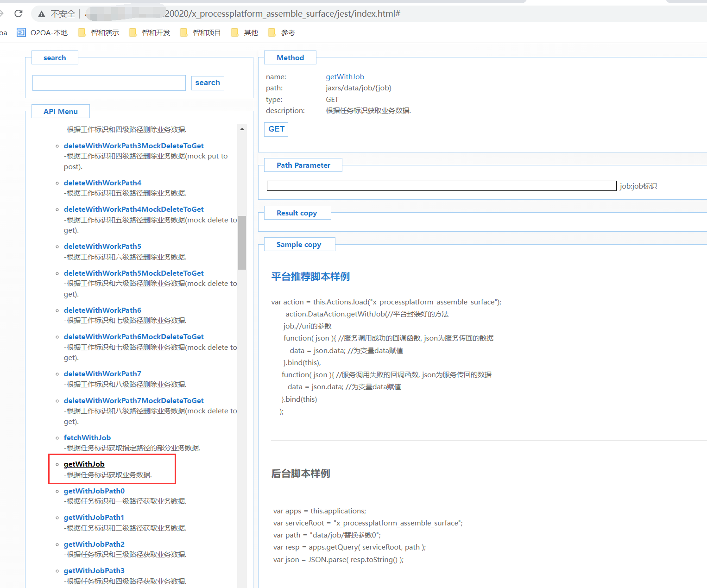Open the 参考 bookmark folder
The width and height of the screenshot is (707, 588).
click(x=282, y=32)
